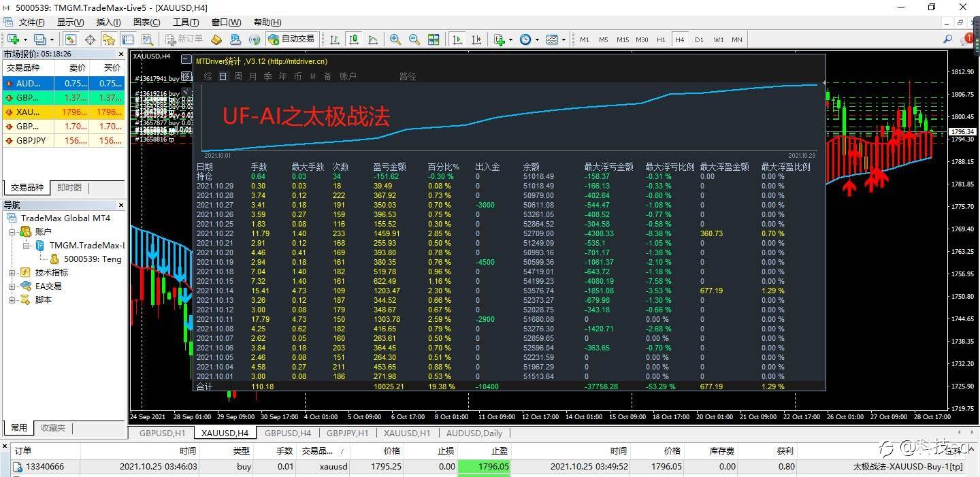Expand the new chart dropdown arrow
The height and width of the screenshot is (477, 980).
click(24, 39)
